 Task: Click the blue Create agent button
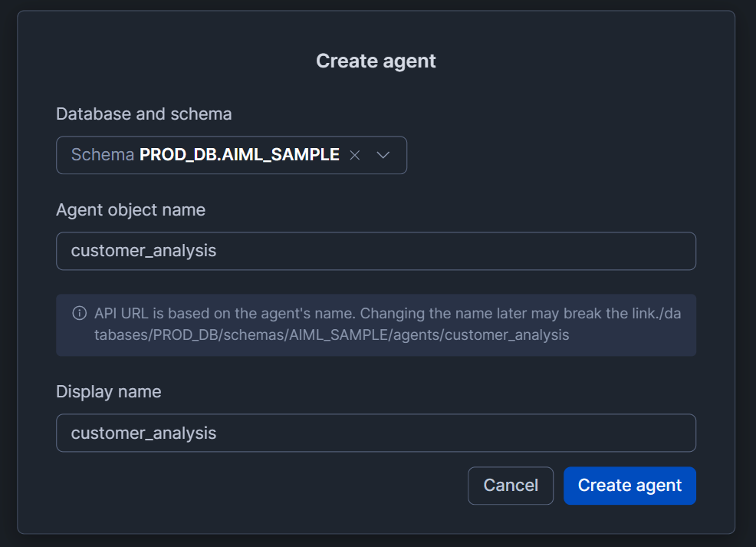[x=629, y=486]
